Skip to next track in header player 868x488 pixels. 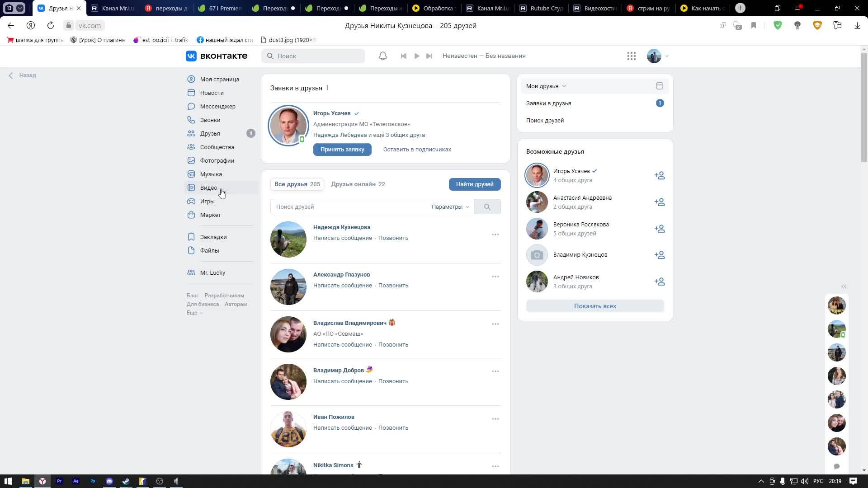(429, 56)
